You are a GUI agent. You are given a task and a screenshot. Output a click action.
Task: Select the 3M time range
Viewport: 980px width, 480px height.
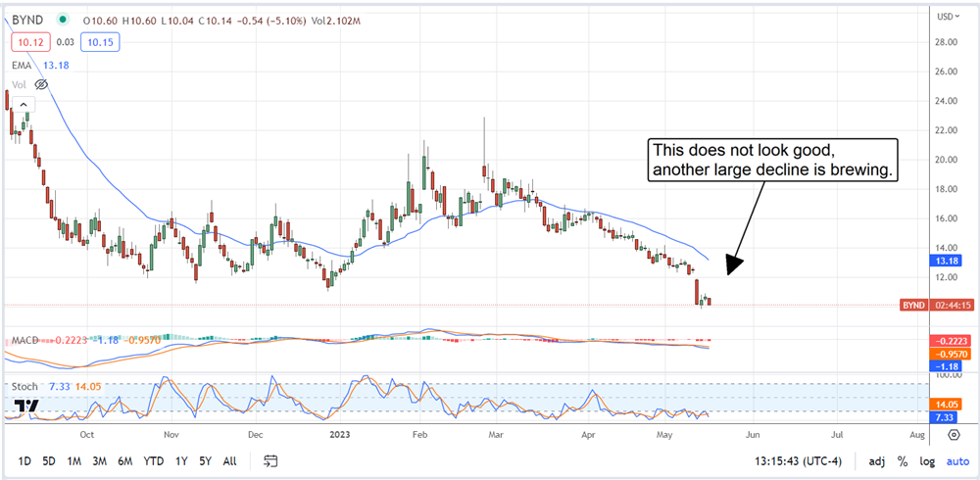[x=99, y=461]
